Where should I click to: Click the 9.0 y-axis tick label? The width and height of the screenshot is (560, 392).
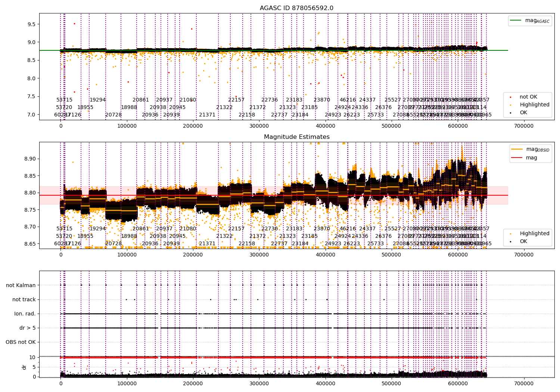point(31,43)
